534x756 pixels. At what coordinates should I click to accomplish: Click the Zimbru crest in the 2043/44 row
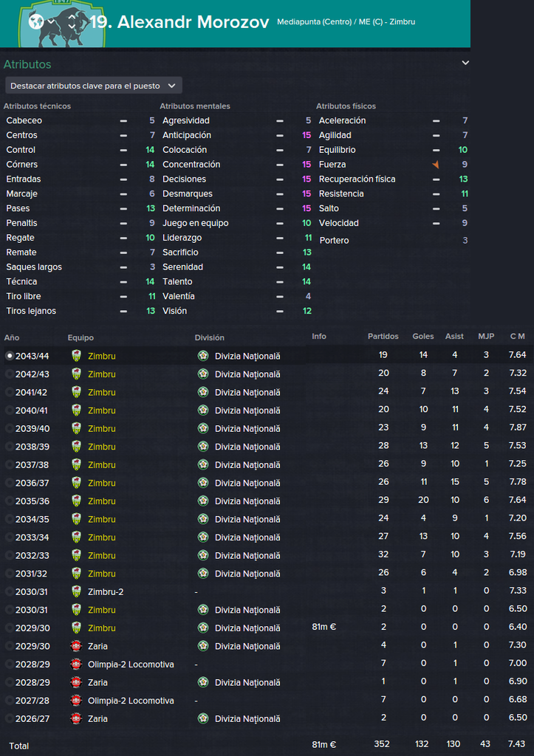point(76,355)
